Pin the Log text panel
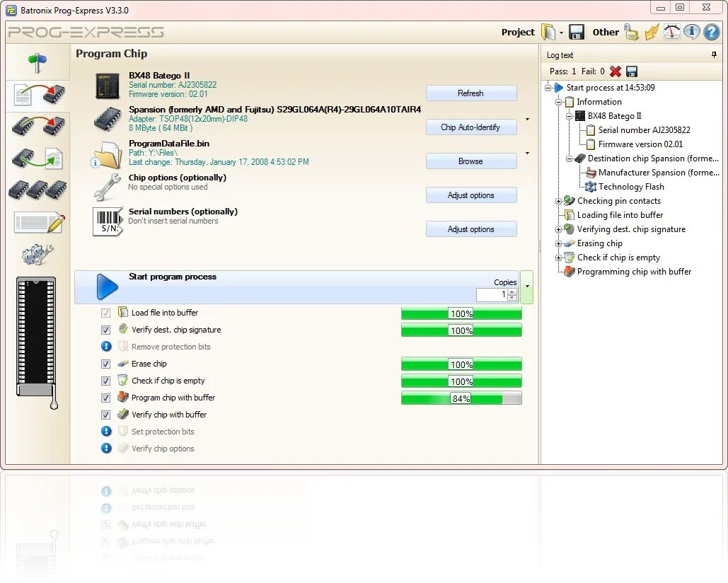 pyautogui.click(x=714, y=54)
